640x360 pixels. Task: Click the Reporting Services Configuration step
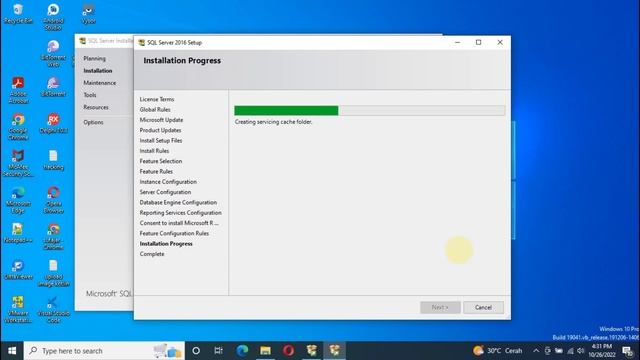coord(180,213)
